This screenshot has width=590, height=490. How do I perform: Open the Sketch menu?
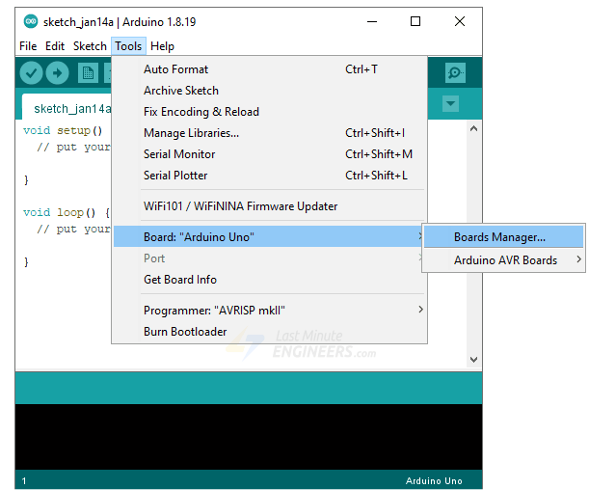pyautogui.click(x=90, y=46)
